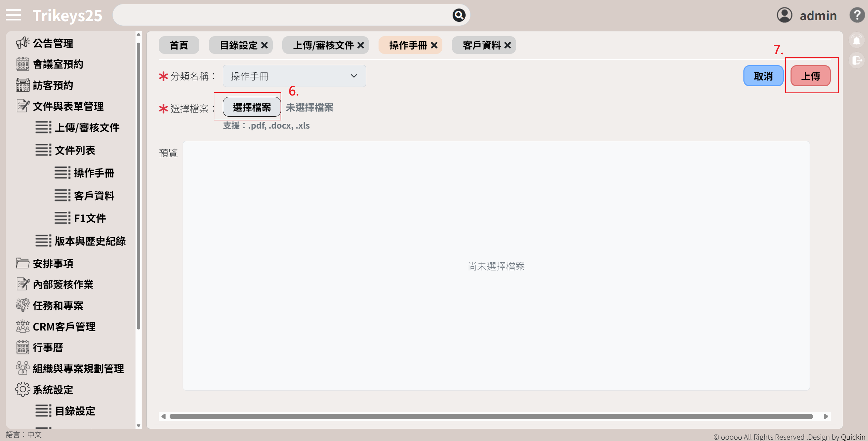Click the search magnifier icon

coord(459,15)
